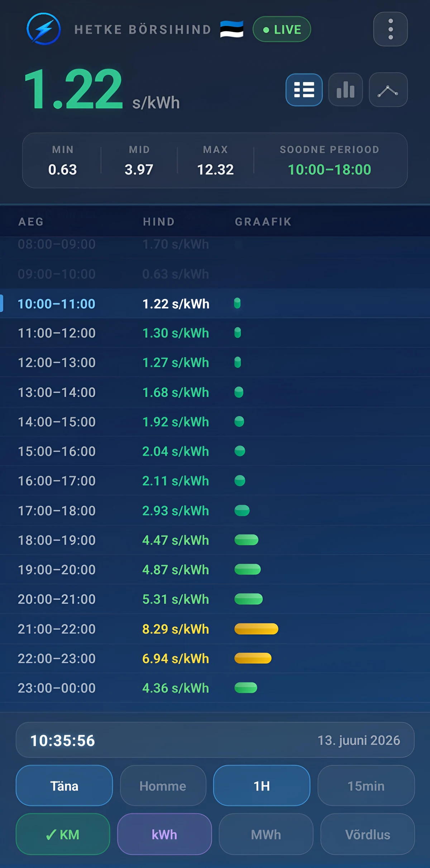Image resolution: width=430 pixels, height=868 pixels.
Task: Select the kWh unit toggle
Action: click(164, 834)
